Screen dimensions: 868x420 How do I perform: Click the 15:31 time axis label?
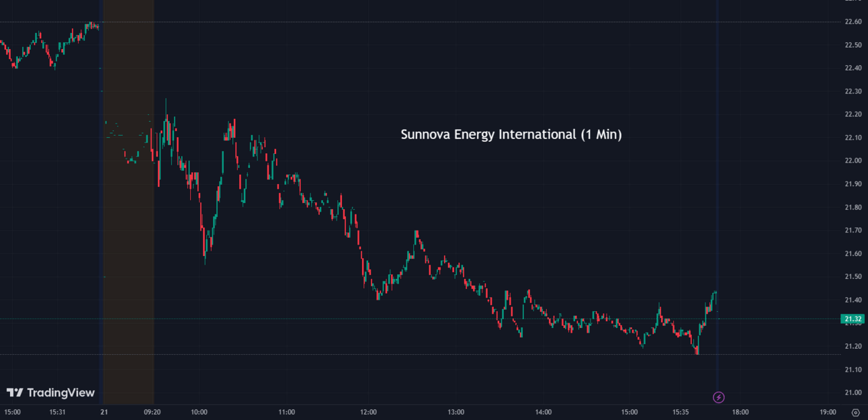tap(58, 412)
